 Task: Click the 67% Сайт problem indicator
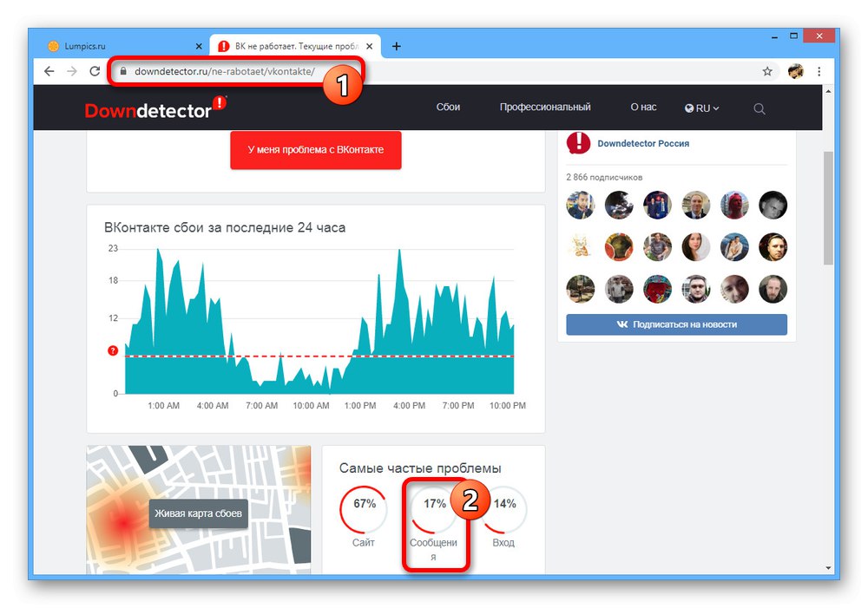click(364, 517)
